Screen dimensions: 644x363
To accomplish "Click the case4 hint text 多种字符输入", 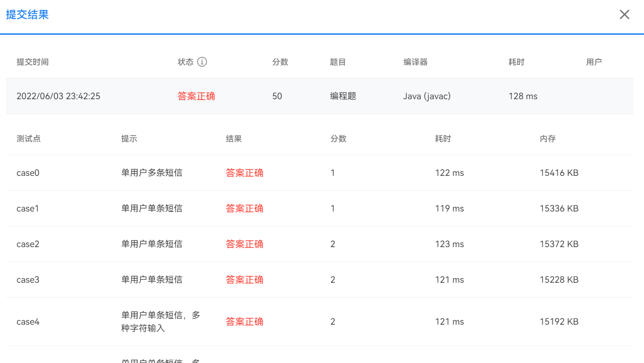I will coord(161,322).
